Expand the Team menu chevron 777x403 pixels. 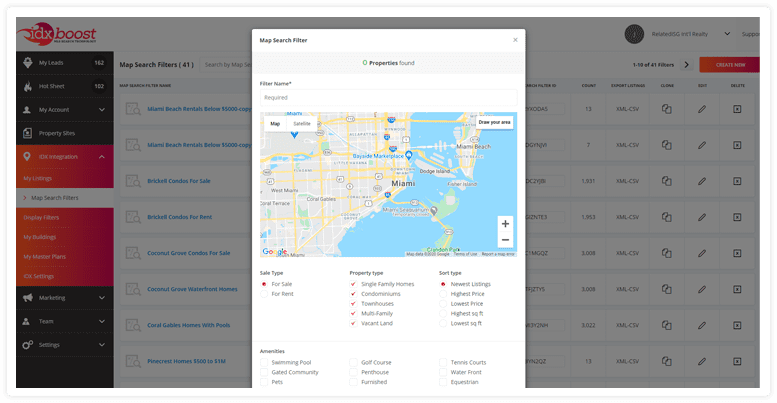click(x=102, y=321)
